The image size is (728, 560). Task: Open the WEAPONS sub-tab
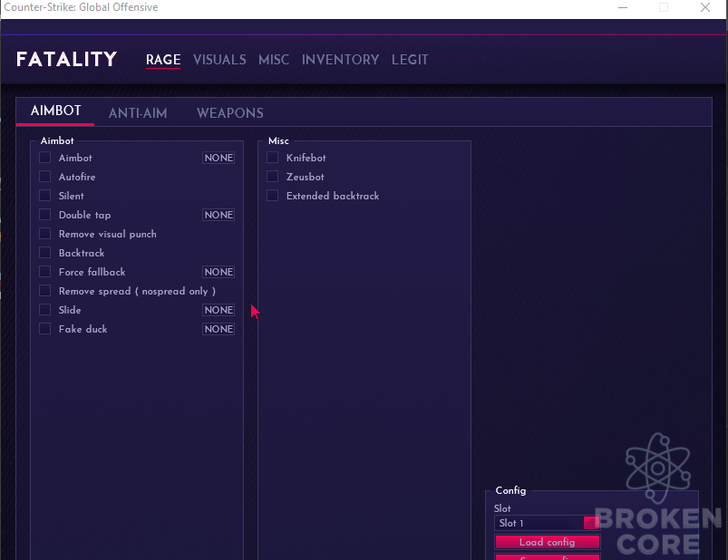(229, 113)
